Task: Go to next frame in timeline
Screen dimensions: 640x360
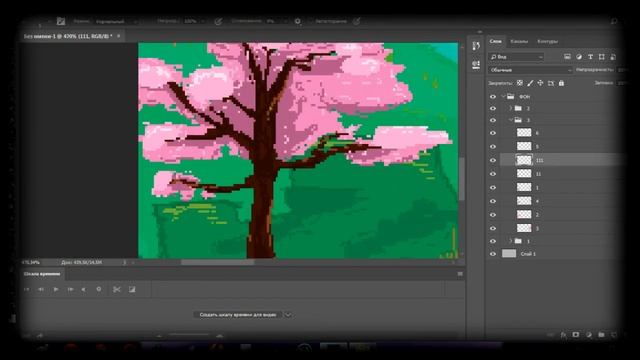Action: tap(70, 289)
